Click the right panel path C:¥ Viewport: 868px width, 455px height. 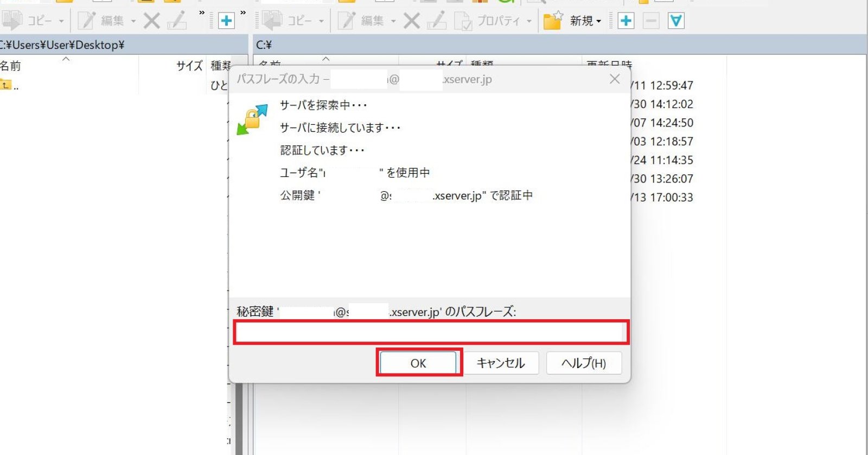pos(264,45)
